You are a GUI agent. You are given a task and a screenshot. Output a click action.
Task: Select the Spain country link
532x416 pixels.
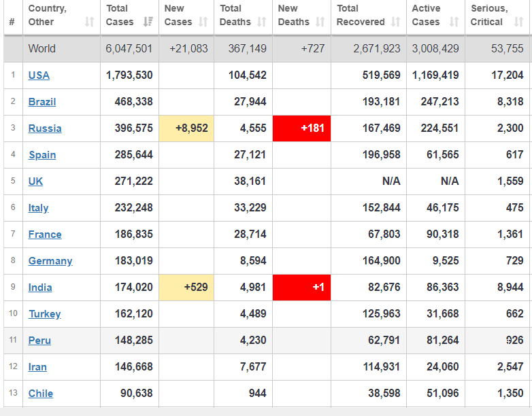42,155
